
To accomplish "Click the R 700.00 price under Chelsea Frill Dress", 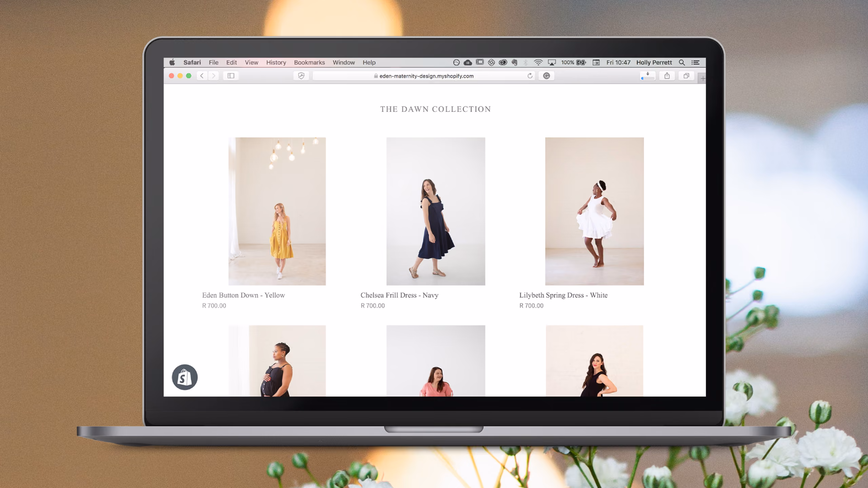I will (x=373, y=306).
